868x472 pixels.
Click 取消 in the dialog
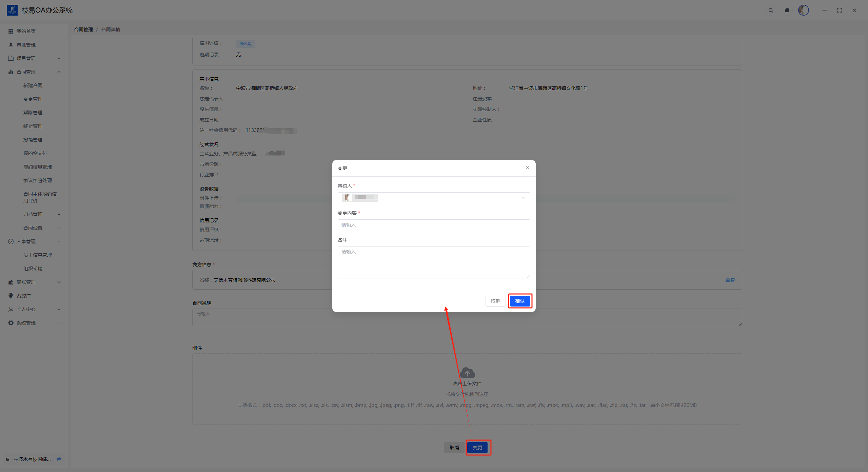click(495, 301)
